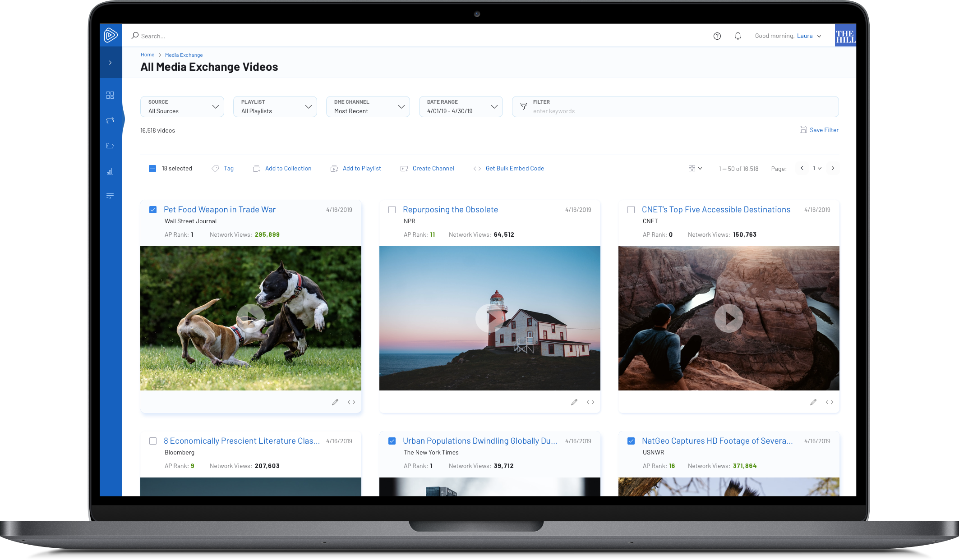Image resolution: width=959 pixels, height=560 pixels.
Task: Check Repurposing the Obsolete checkbox
Action: point(392,210)
